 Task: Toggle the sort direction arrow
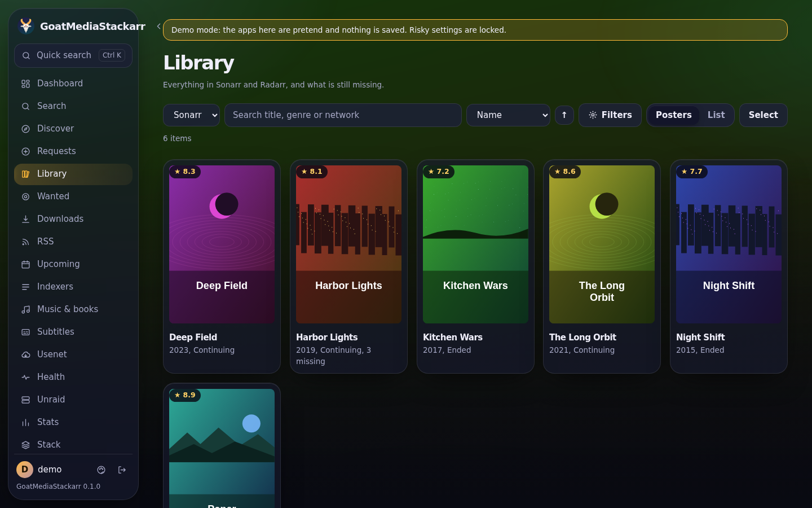point(564,115)
